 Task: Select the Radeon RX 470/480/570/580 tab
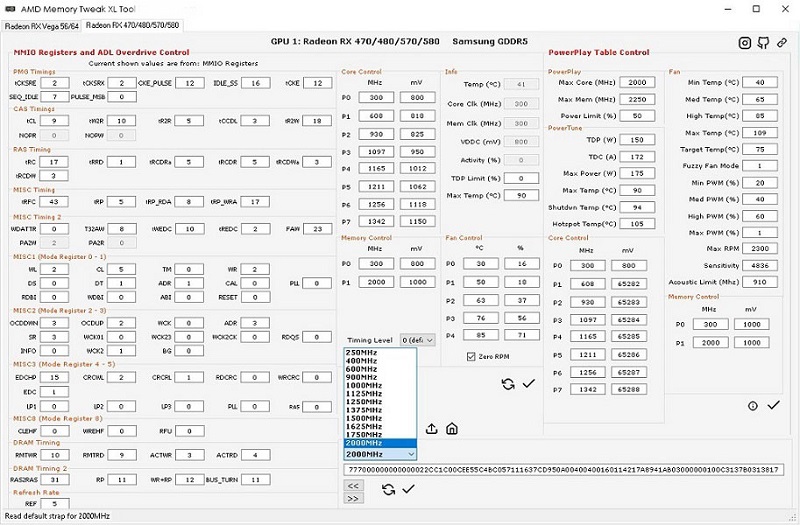click(x=132, y=24)
